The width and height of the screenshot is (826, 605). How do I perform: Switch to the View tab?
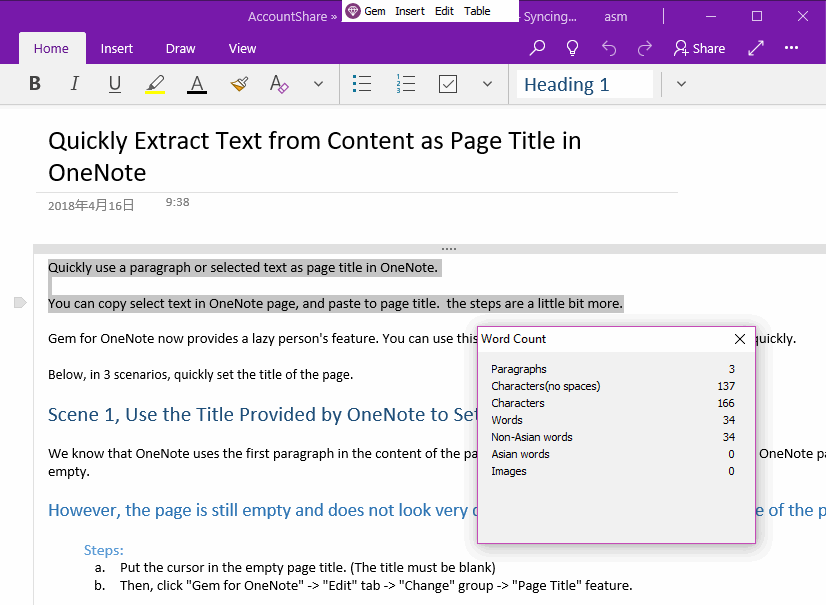242,48
